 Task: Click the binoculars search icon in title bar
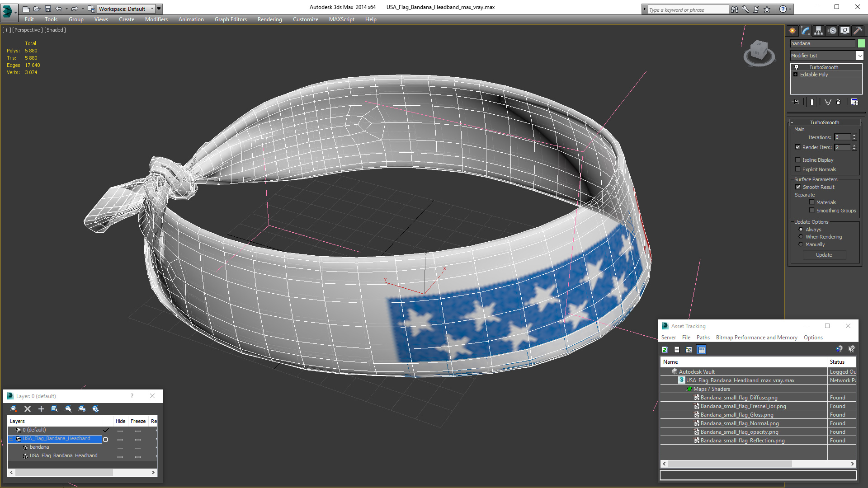tap(735, 9)
